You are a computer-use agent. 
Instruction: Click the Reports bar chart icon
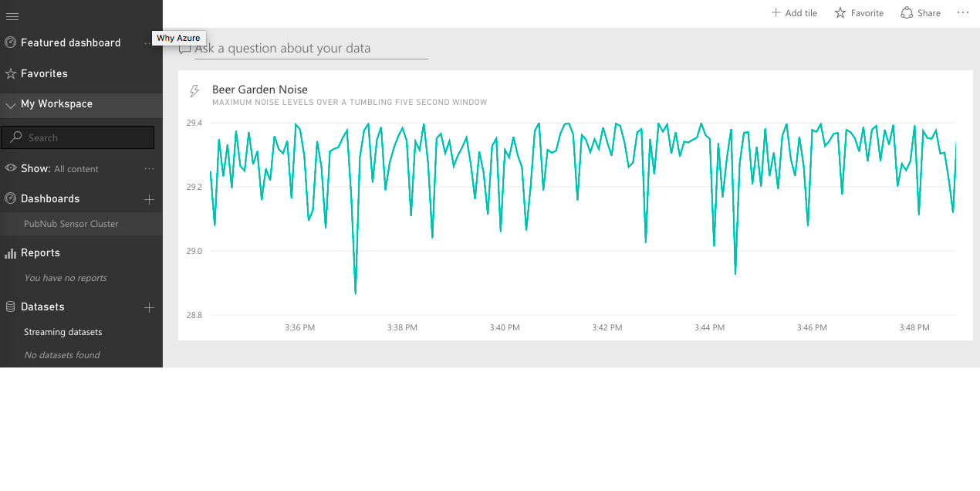click(x=10, y=252)
